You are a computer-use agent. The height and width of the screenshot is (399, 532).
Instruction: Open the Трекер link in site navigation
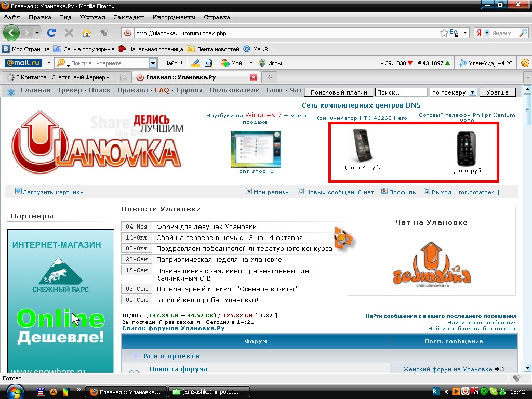click(70, 90)
